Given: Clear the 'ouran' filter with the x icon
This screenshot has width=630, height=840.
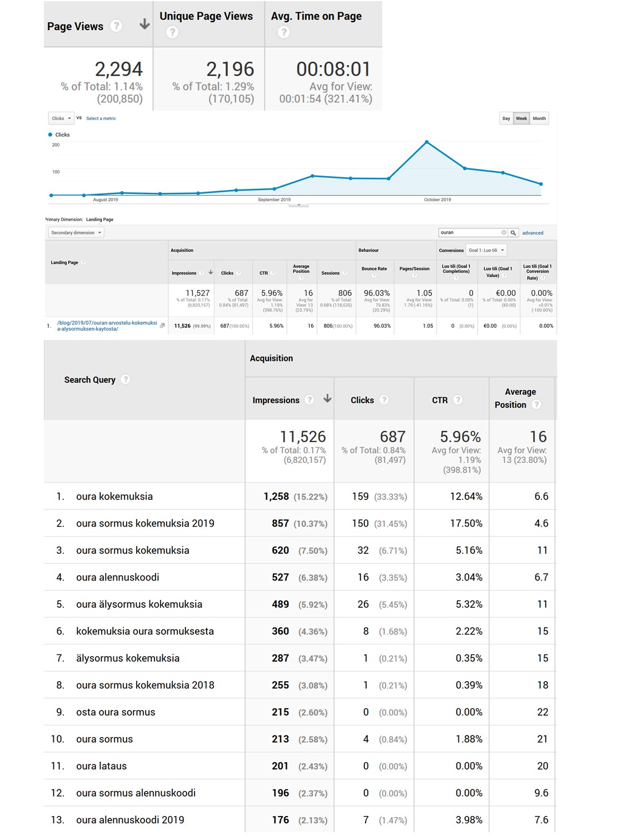Looking at the screenshot, I should pyautogui.click(x=503, y=233).
